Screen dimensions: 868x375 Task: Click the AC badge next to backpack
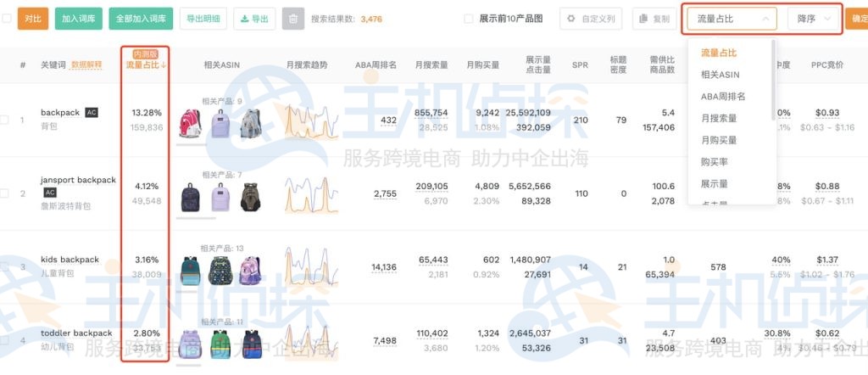[92, 113]
